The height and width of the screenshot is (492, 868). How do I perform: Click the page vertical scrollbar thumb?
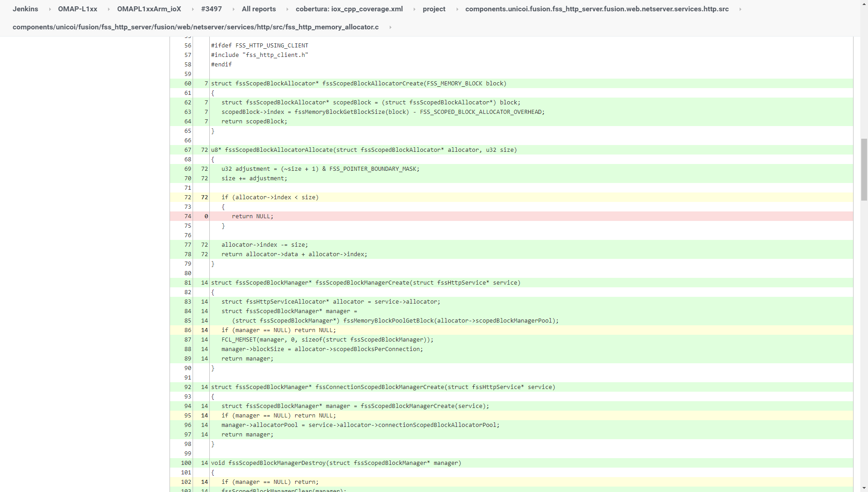[864, 169]
